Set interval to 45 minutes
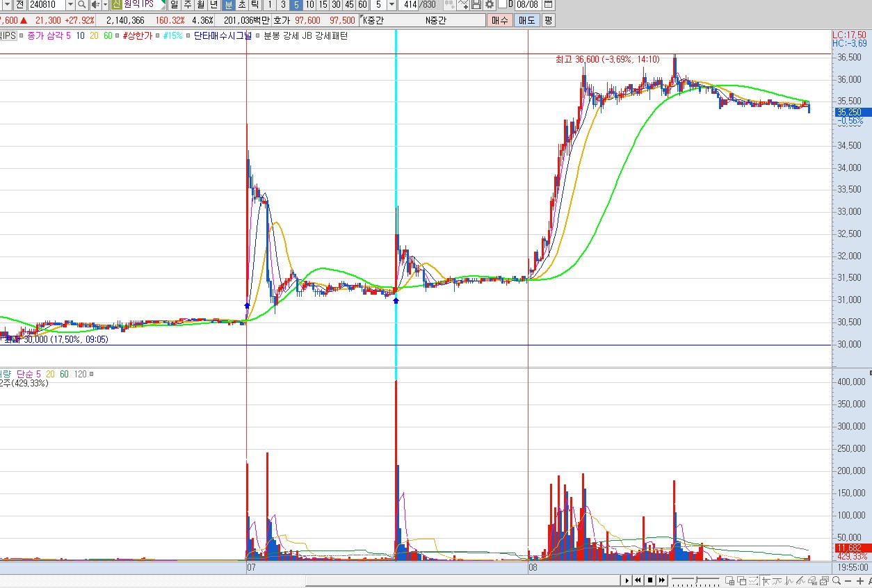 pyautogui.click(x=349, y=5)
